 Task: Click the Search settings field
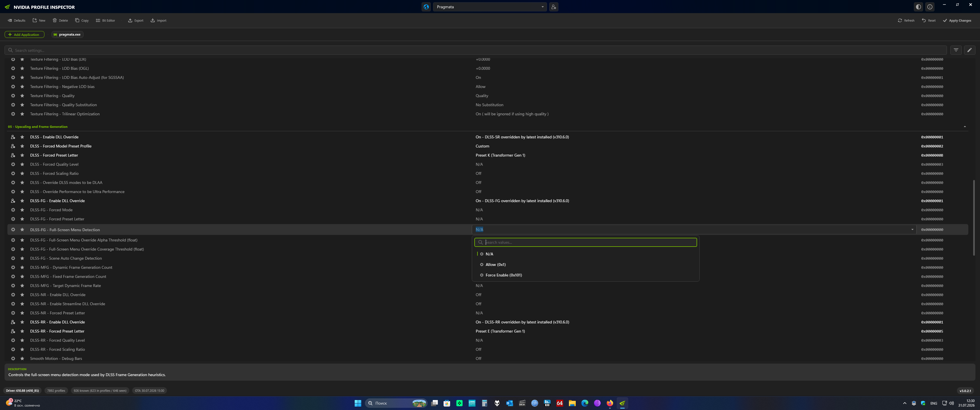(475, 50)
